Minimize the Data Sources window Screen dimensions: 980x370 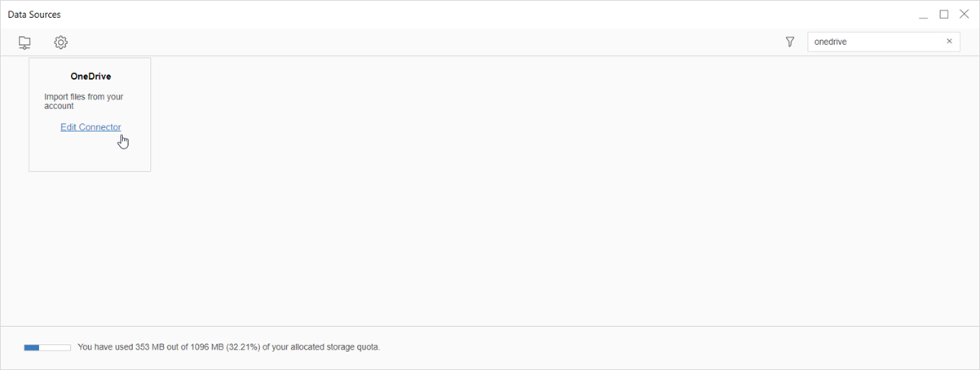tap(923, 15)
